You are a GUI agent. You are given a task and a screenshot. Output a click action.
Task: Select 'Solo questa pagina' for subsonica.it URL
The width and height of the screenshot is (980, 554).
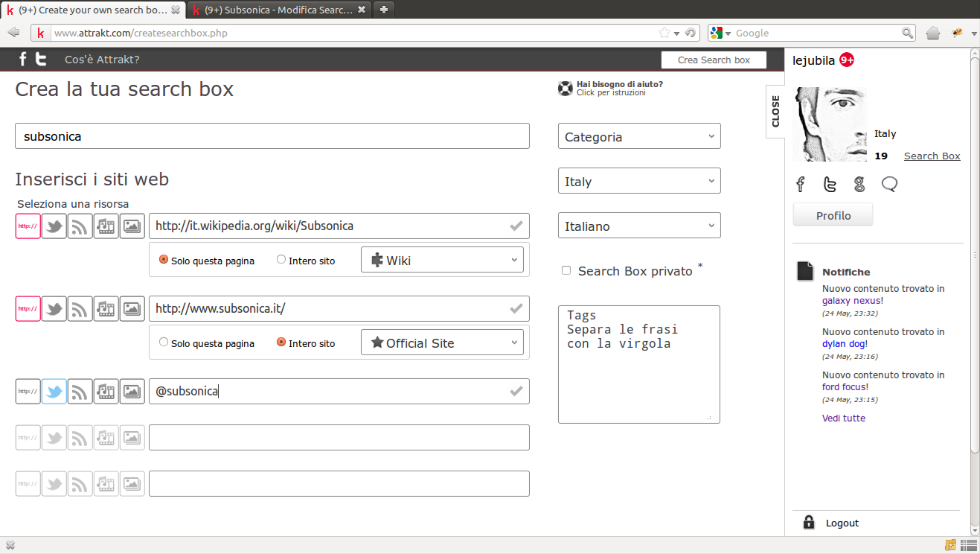click(164, 343)
